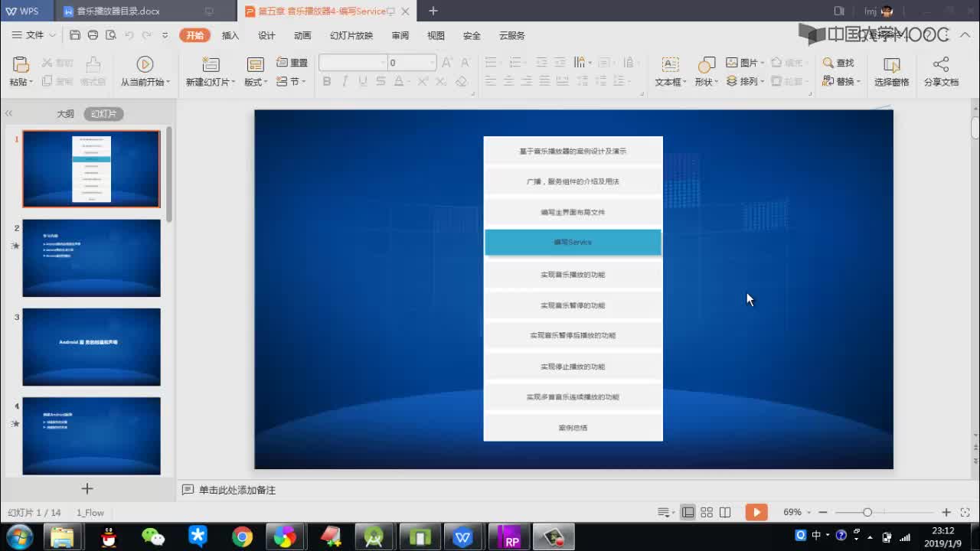This screenshot has width=980, height=551.
Task: Open the 开始 ribbon tab
Action: click(194, 35)
